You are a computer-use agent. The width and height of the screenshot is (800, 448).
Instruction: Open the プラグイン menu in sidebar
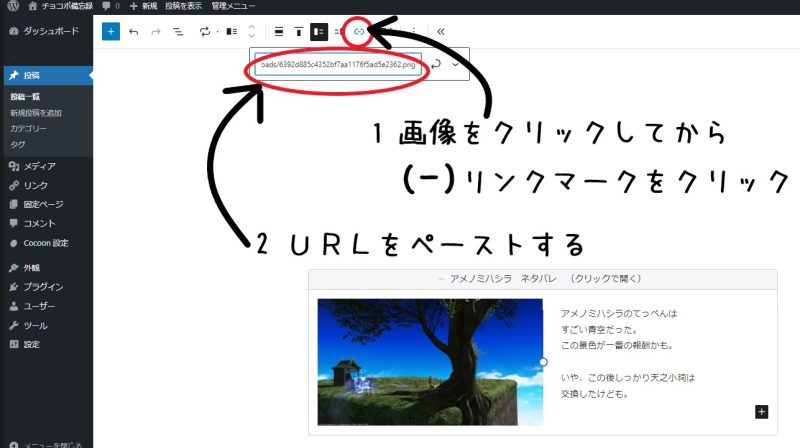tap(43, 287)
